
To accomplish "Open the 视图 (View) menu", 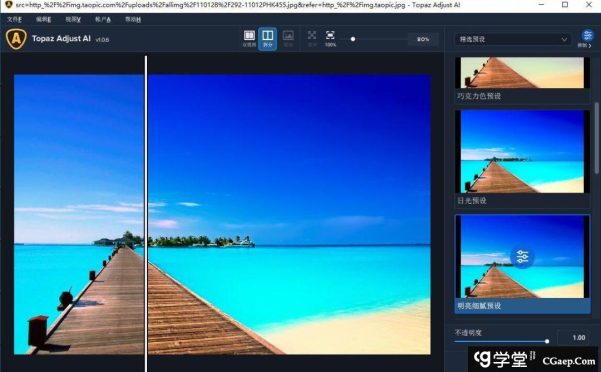I will (x=73, y=19).
